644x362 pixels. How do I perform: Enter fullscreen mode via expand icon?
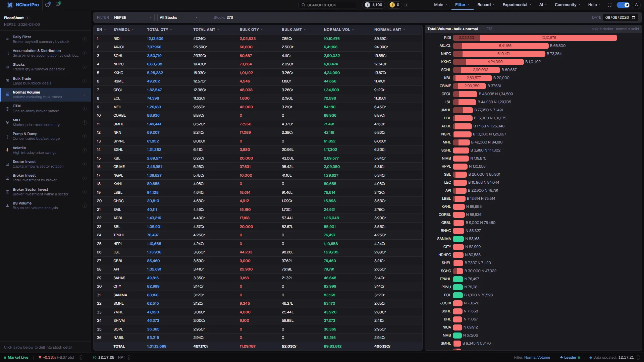609,5
